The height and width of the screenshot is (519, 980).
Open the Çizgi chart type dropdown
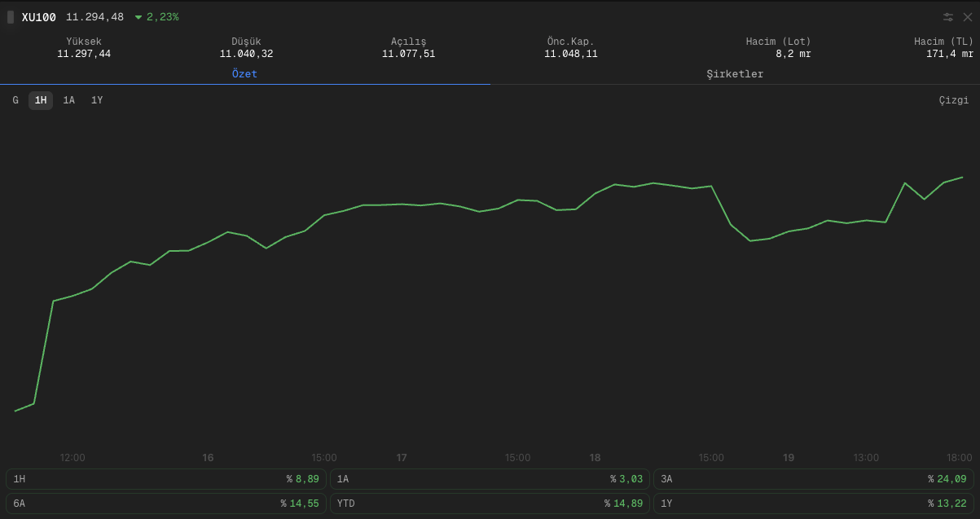click(954, 100)
